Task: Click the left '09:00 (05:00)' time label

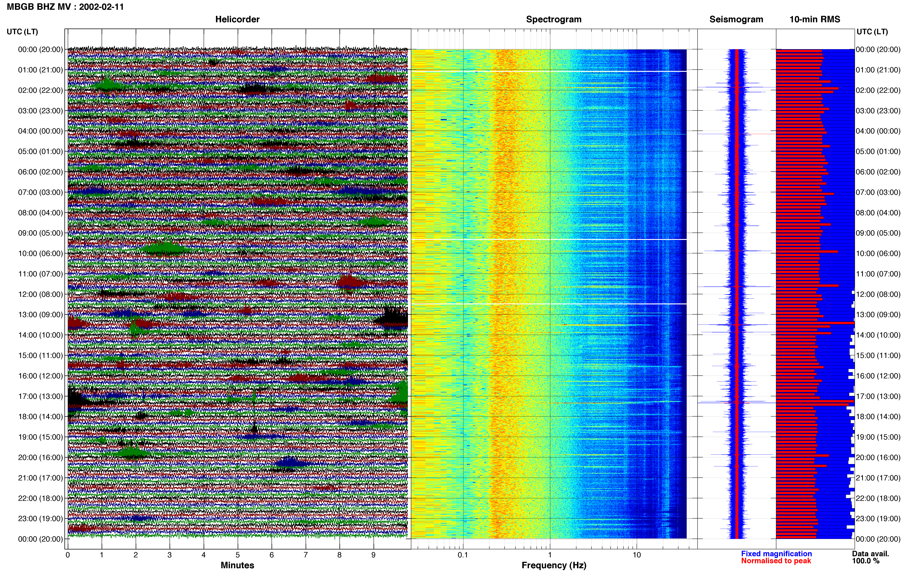Action: pos(41,233)
